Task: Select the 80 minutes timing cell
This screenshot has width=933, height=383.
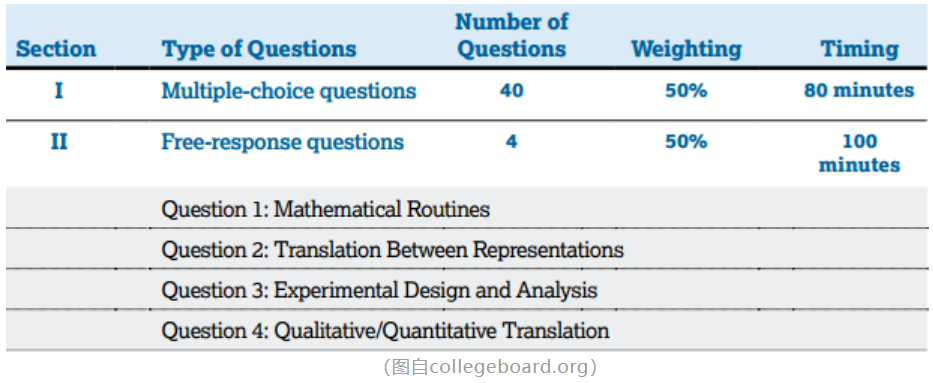Action: coord(859,91)
